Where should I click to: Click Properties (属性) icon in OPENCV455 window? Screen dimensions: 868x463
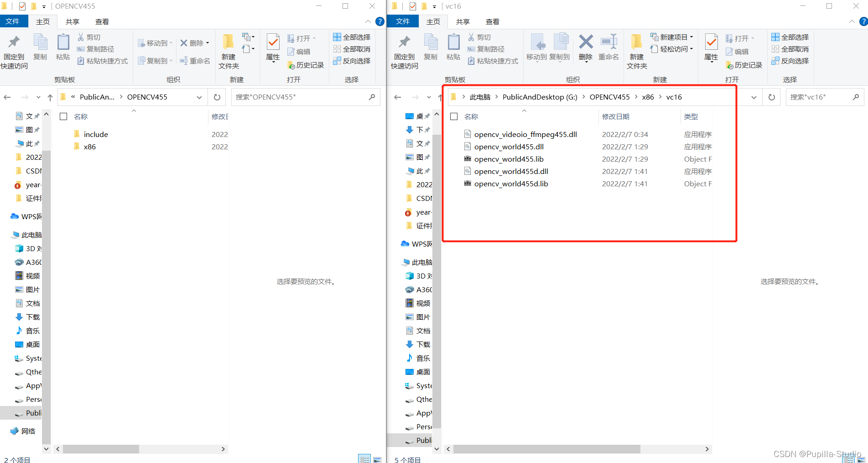click(x=273, y=47)
